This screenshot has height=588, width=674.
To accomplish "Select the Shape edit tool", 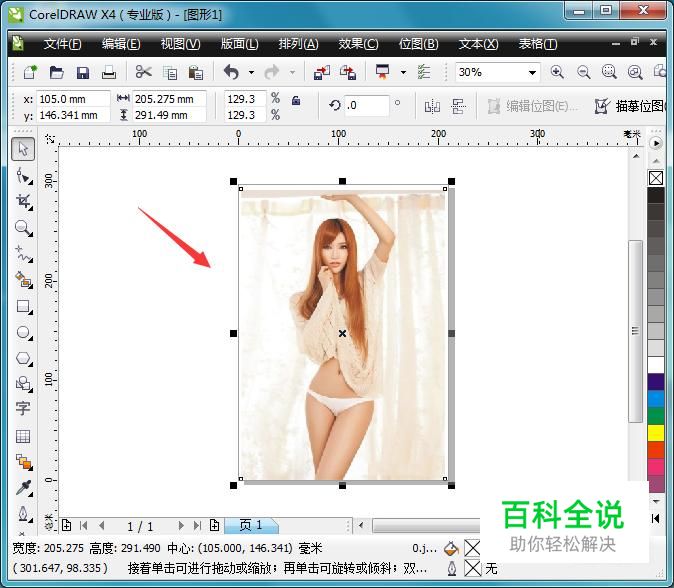I will 24,176.
